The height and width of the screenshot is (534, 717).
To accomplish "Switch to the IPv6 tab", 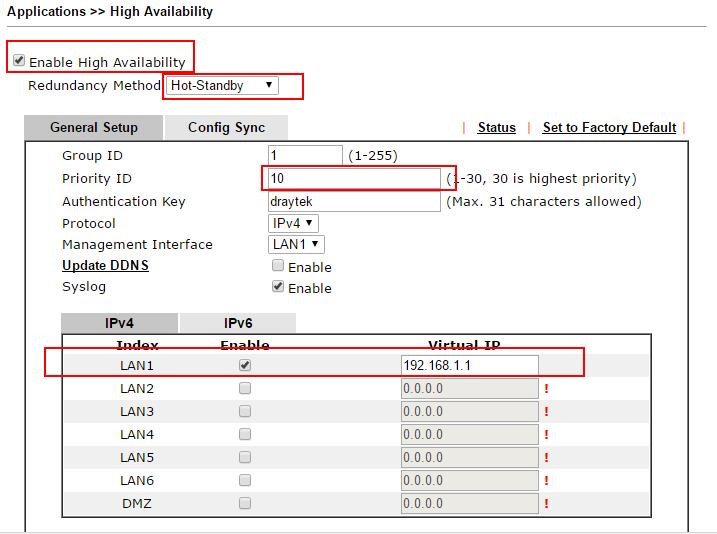I will click(x=238, y=323).
